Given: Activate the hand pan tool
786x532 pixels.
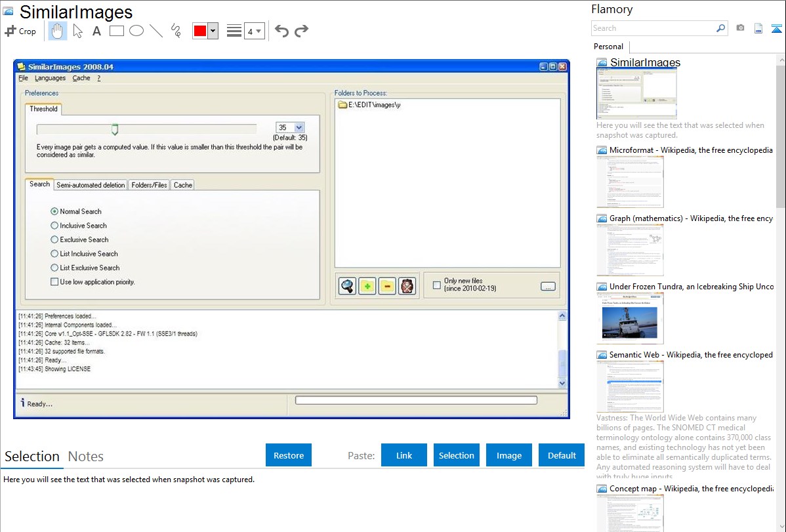Looking at the screenshot, I should tap(57, 31).
